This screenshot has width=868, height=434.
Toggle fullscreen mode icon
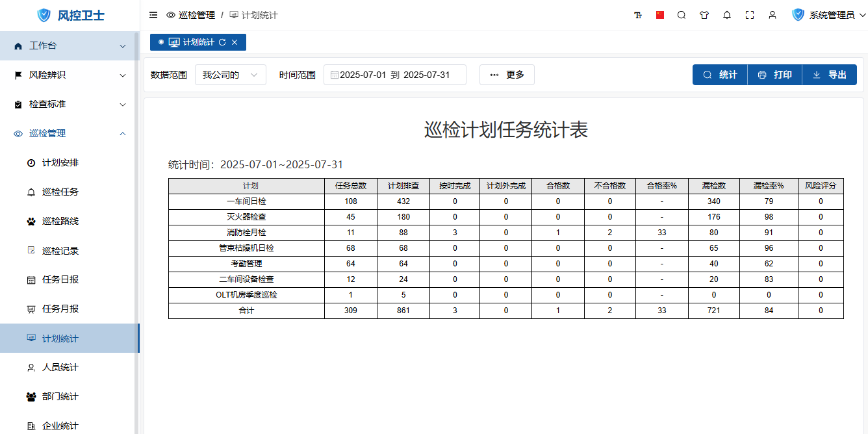pos(750,15)
